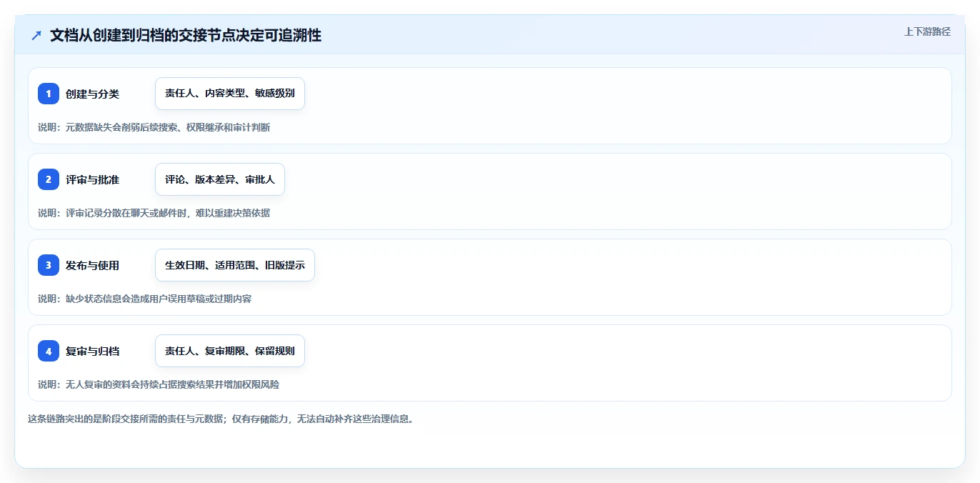Screen dimensions: 980x483
Task: Click the step 1 number badge
Action: [x=49, y=94]
